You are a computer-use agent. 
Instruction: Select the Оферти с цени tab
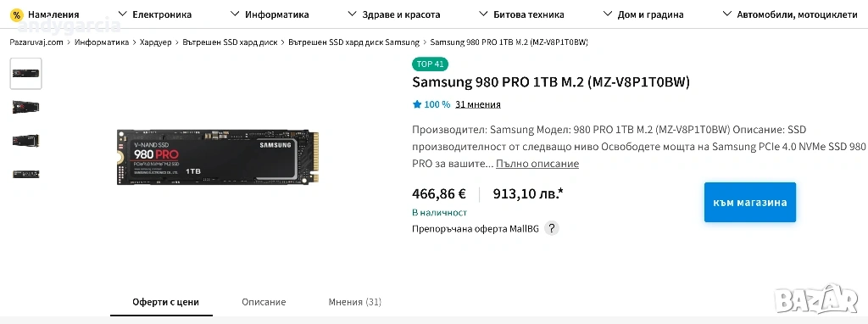pyautogui.click(x=165, y=302)
